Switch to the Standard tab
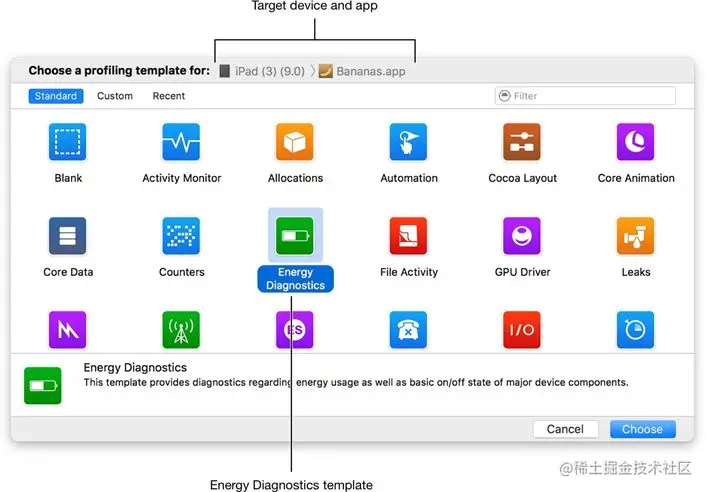This screenshot has height=492, width=707. pos(56,96)
